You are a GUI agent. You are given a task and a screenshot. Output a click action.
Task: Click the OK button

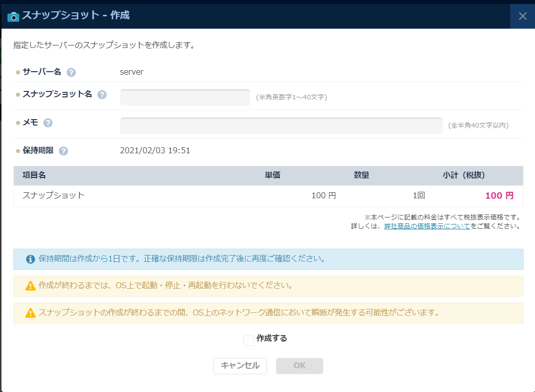tap(299, 366)
